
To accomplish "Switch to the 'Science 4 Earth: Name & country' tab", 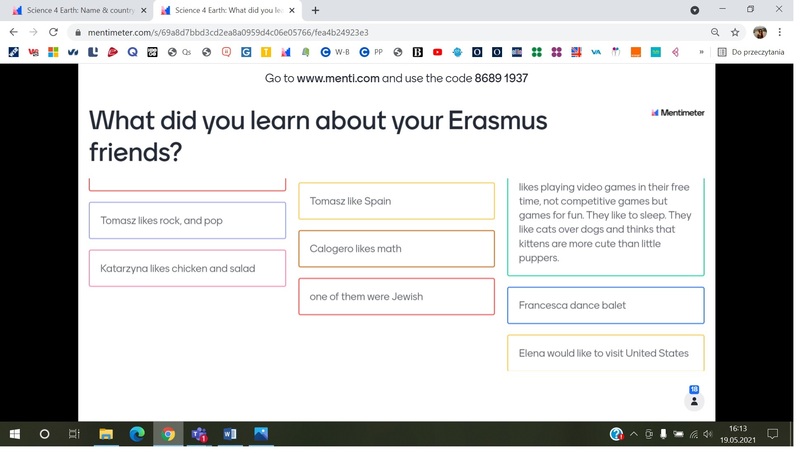I will click(80, 10).
